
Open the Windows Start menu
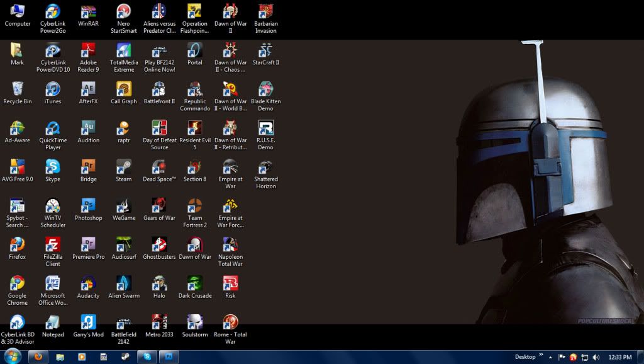coord(13,356)
